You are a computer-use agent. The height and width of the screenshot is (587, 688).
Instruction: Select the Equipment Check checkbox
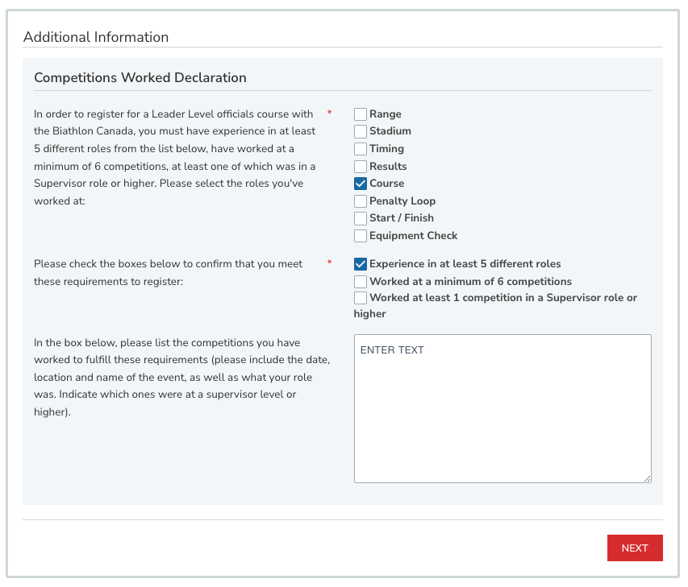360,236
